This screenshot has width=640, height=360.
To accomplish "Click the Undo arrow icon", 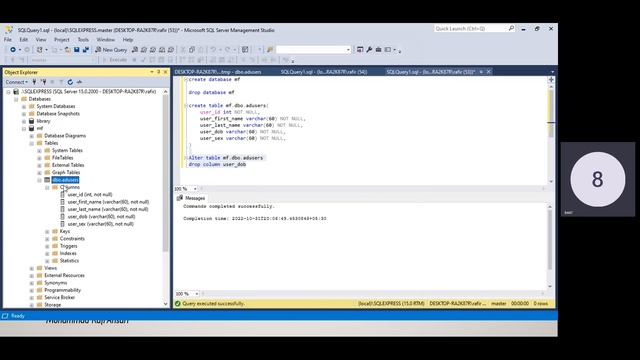I will (213, 49).
